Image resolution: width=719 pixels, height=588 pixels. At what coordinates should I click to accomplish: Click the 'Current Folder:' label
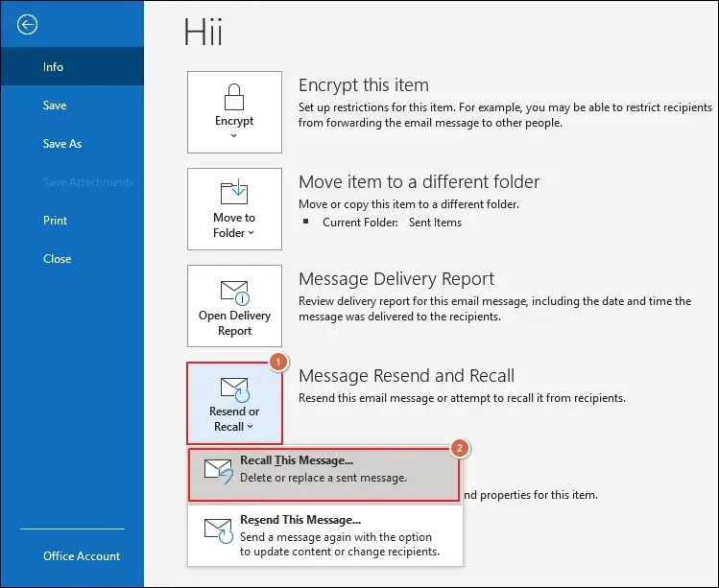[360, 223]
